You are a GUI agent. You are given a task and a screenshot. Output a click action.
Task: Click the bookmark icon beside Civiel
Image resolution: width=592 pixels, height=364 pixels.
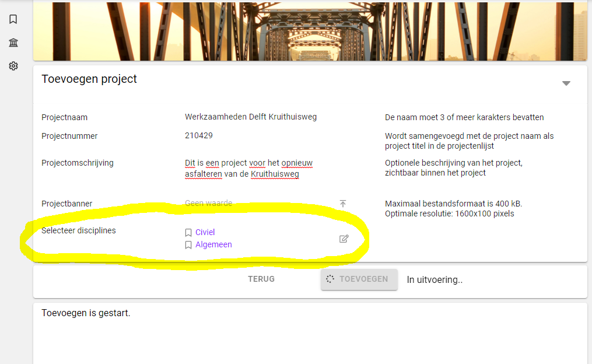pos(188,233)
